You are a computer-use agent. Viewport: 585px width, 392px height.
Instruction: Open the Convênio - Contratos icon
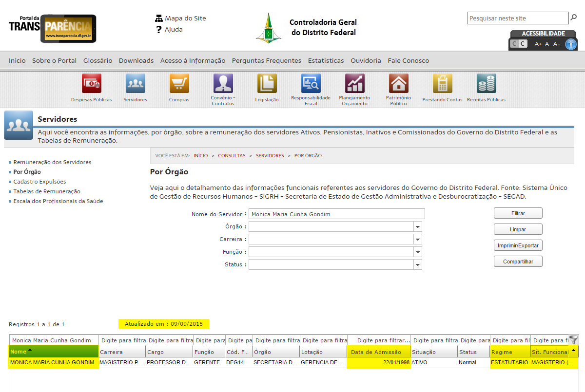click(223, 83)
